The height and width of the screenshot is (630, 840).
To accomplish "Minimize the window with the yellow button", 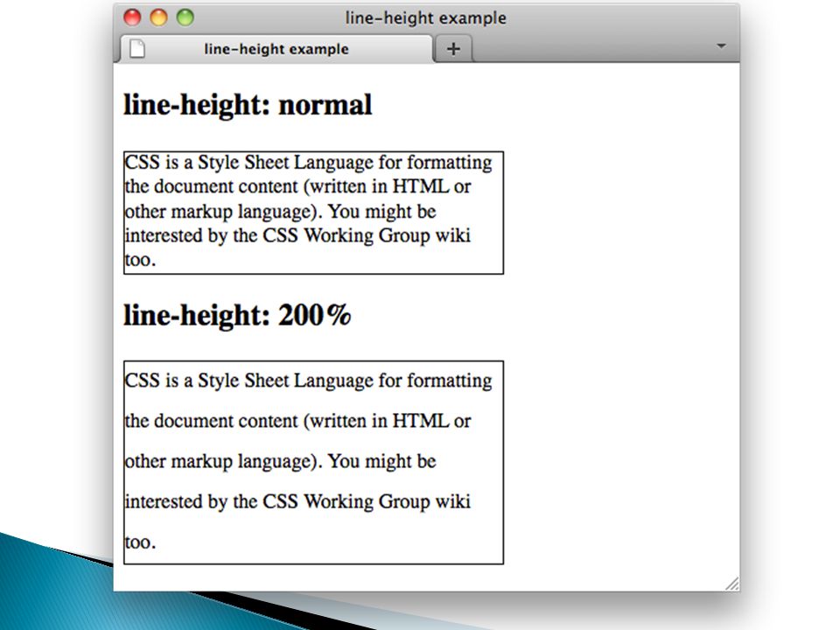I will [x=158, y=17].
